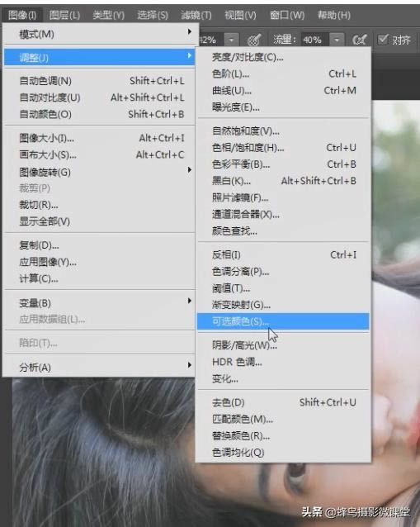Click the airbrush icon beside the opacity dropdown
The width and height of the screenshot is (420, 527).
click(254, 40)
